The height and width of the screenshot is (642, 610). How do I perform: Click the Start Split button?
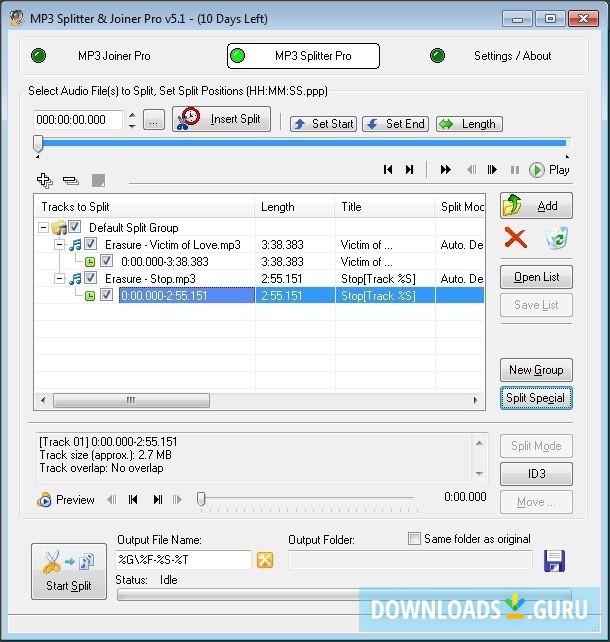pos(69,572)
